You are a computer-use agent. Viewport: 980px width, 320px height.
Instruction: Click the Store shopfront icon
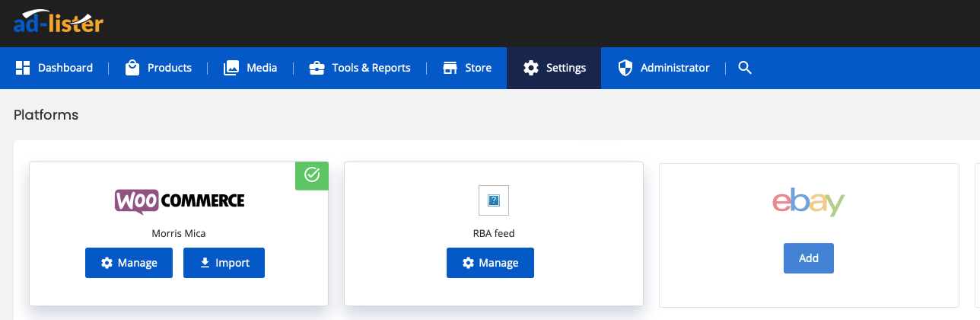[x=450, y=68]
